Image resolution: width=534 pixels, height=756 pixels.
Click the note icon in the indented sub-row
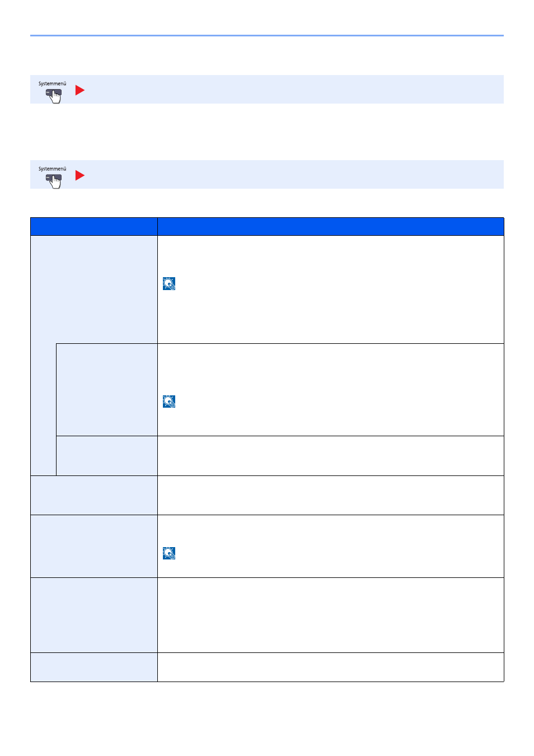click(x=169, y=402)
